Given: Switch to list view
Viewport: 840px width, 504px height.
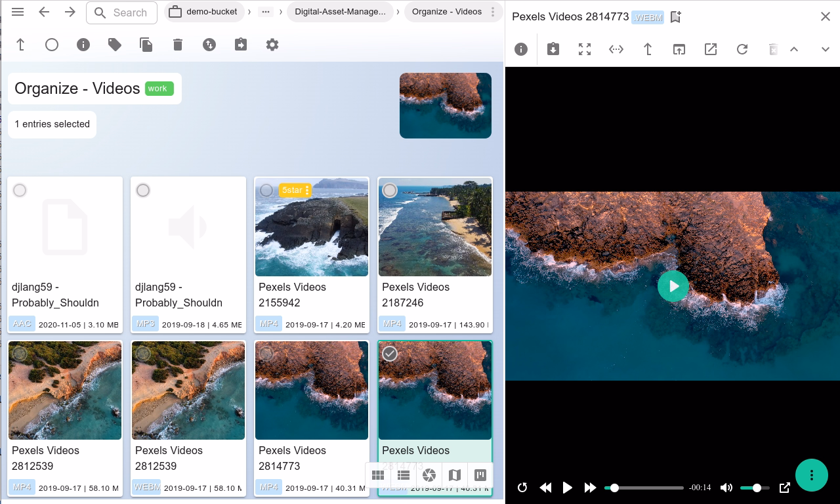Looking at the screenshot, I should coord(404,475).
